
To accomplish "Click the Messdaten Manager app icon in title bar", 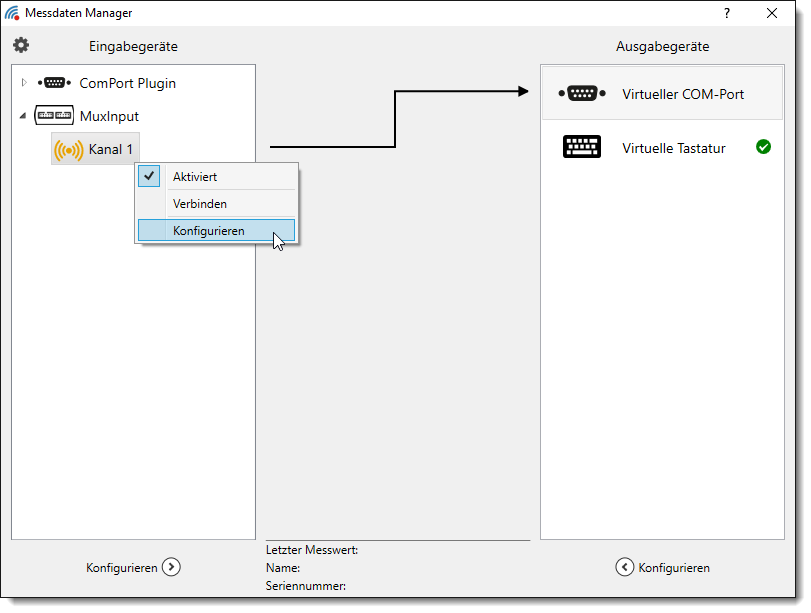I will click(12, 13).
